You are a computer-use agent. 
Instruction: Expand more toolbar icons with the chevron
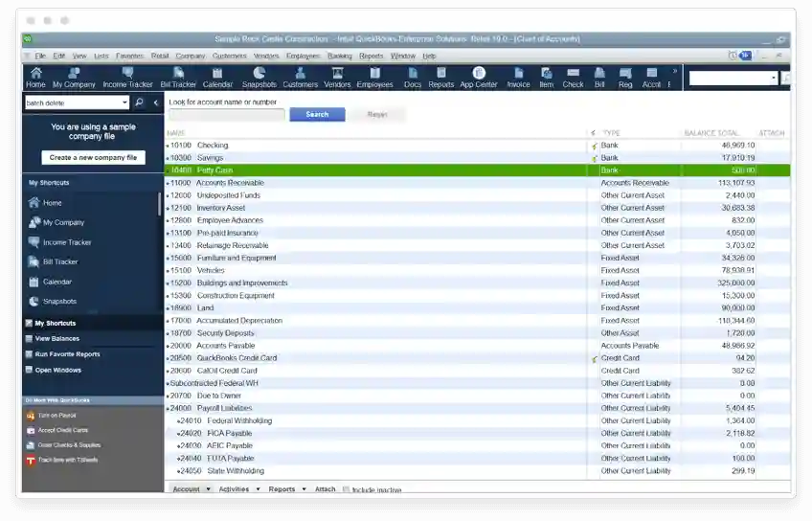675,71
